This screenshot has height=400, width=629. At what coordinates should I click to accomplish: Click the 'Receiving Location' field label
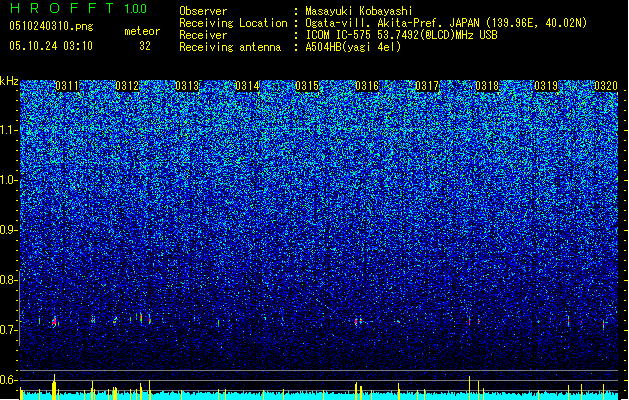click(233, 23)
